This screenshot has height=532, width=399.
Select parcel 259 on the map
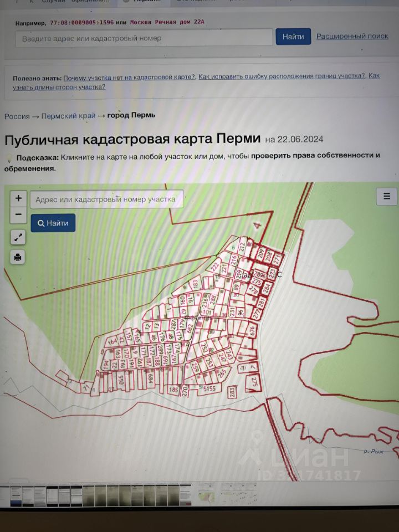click(x=196, y=367)
